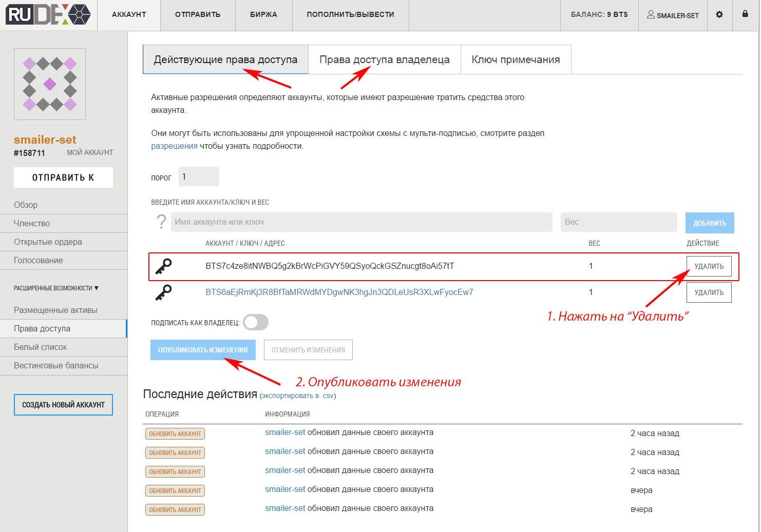The height and width of the screenshot is (532, 761).
Task: Click 'Отменить изменения' button
Action: (308, 350)
